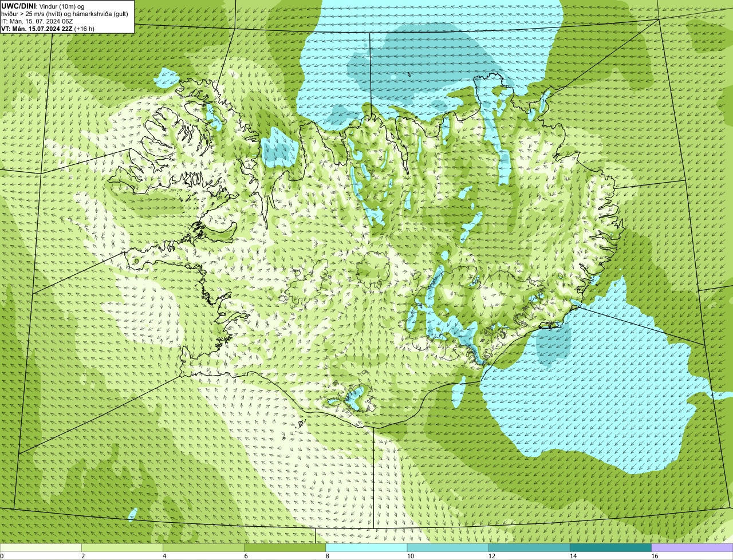Click the purple legend segment above 16

click(x=692, y=547)
